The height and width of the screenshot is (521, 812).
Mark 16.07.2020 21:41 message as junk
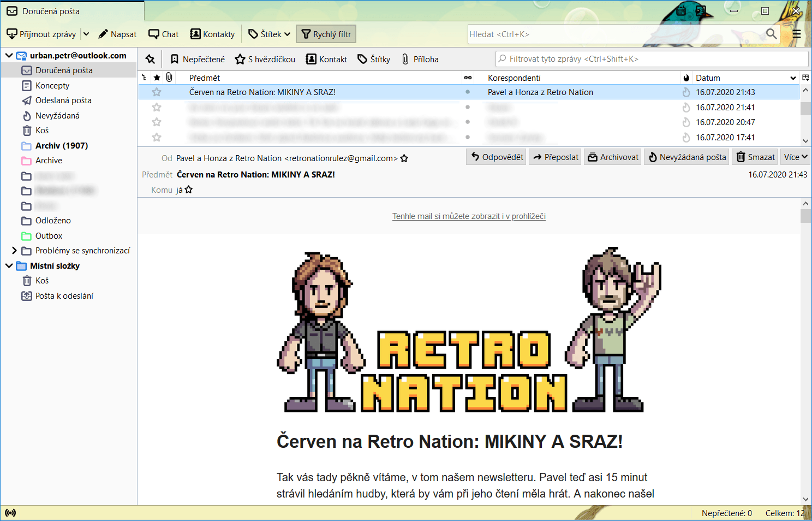686,108
